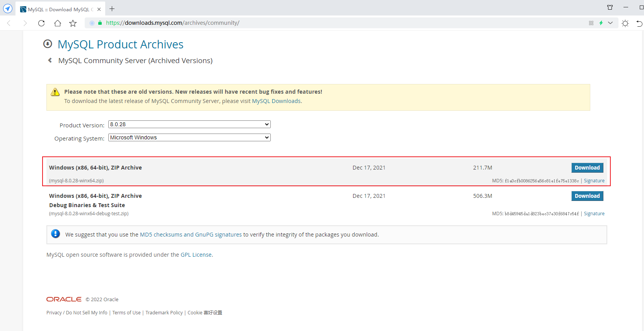The height and width of the screenshot is (331, 644).
Task: Select the text mysql-8.0.28-winx64.zip filename
Action: pyautogui.click(x=76, y=181)
